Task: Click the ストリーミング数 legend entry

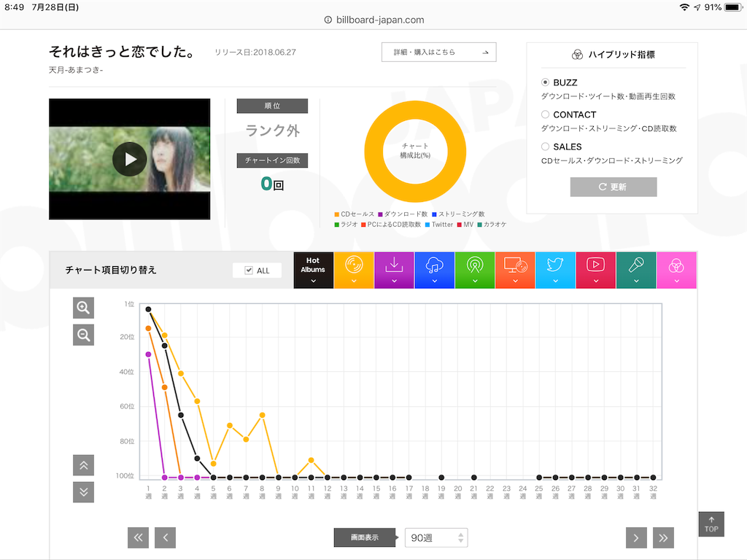Action: pyautogui.click(x=458, y=214)
